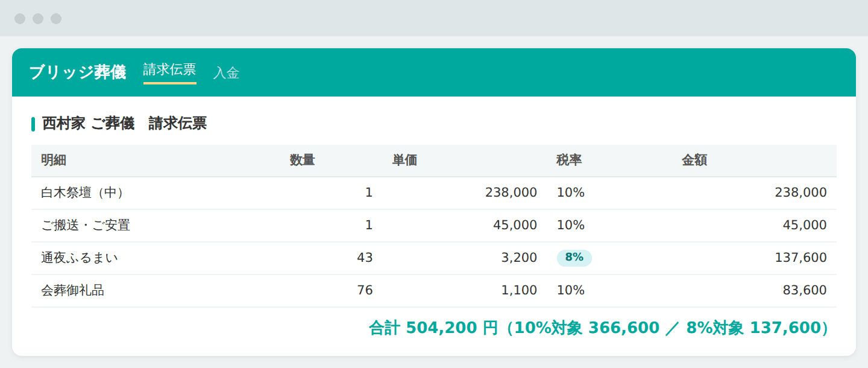Click the 金額 83,600 cell for 会葬御礼品
This screenshot has height=368, width=868.
(x=805, y=291)
